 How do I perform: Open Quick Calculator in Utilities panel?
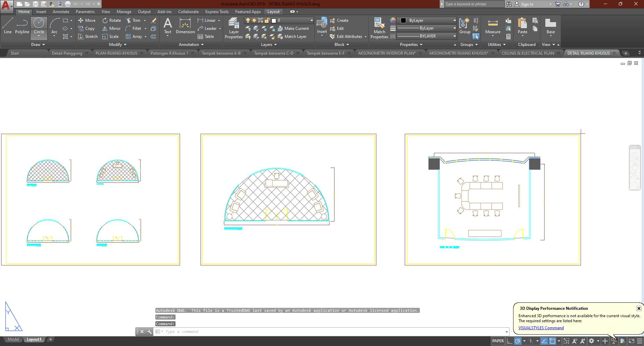[x=508, y=37]
